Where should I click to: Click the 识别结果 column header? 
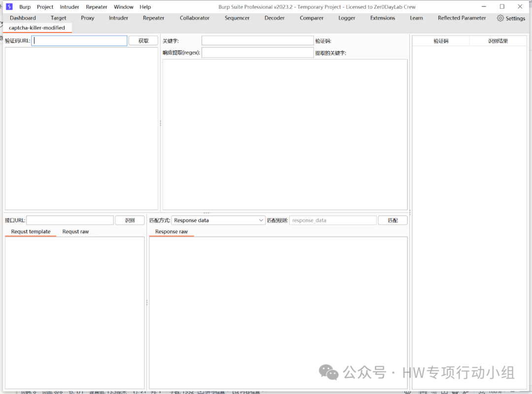point(498,41)
